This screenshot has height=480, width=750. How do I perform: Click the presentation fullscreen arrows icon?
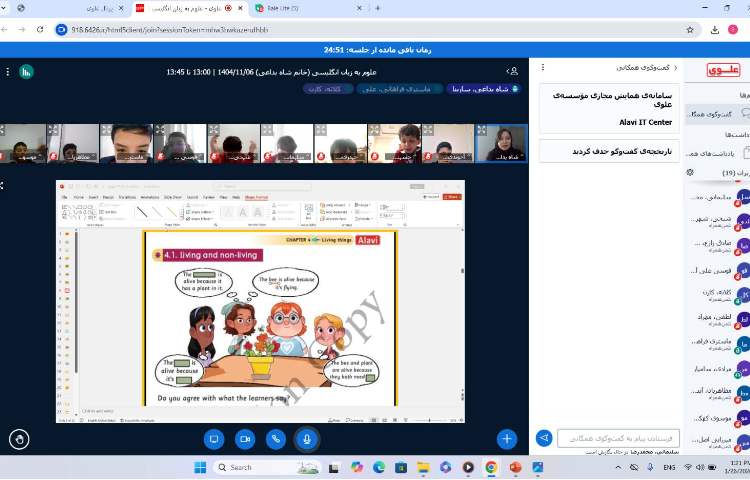(x=1, y=185)
